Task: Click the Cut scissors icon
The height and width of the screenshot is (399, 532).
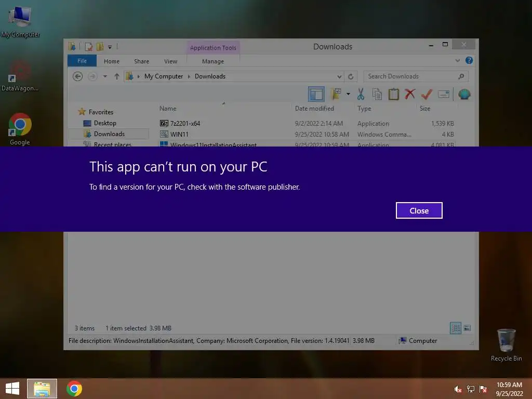Action: click(361, 94)
